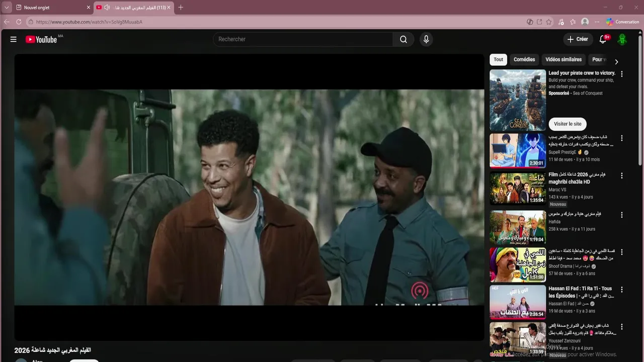This screenshot has height=362, width=644.
Task: Open browser profile avatar
Action: 585,22
